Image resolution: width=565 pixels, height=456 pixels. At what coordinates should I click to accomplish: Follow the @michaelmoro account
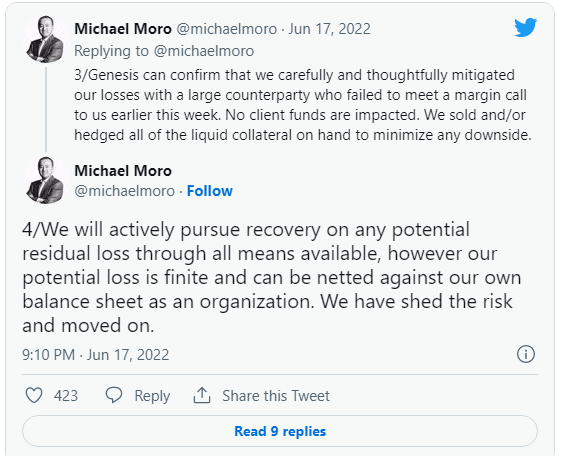tap(210, 191)
